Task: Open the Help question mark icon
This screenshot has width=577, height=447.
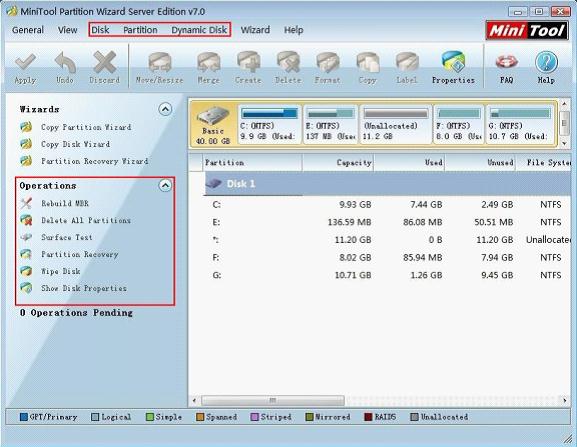Action: 546,62
